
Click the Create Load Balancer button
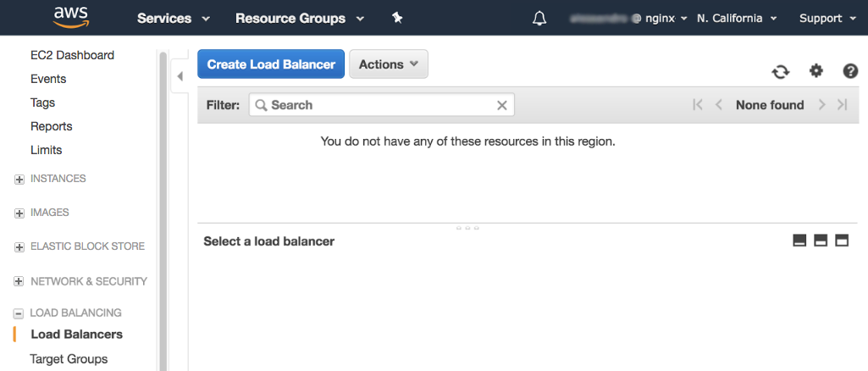coord(271,64)
